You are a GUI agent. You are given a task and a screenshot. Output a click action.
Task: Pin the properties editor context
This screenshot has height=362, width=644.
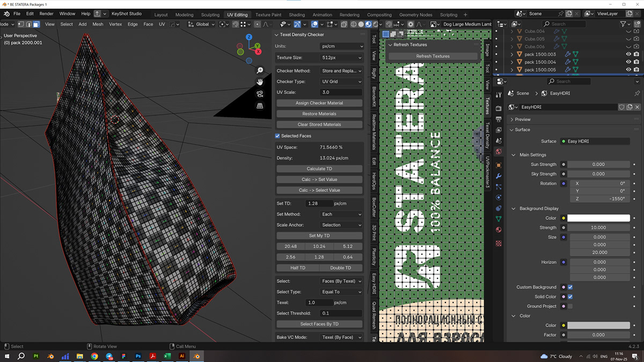(x=637, y=93)
